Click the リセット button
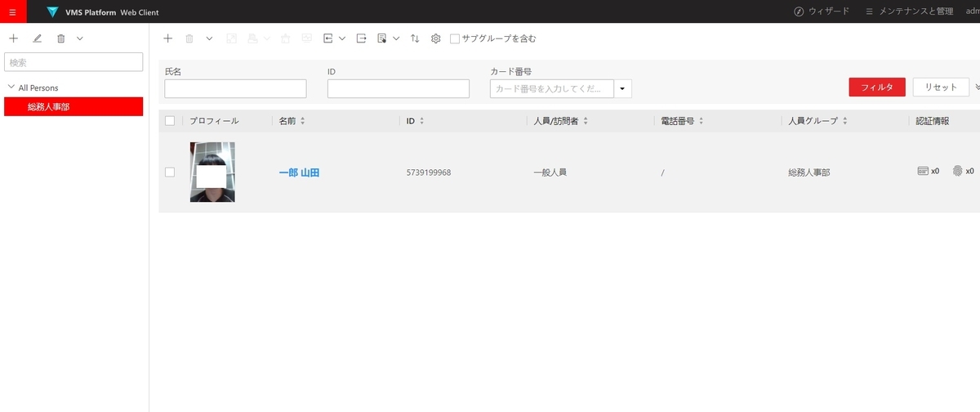Viewport: 980px width, 412px height. [941, 87]
